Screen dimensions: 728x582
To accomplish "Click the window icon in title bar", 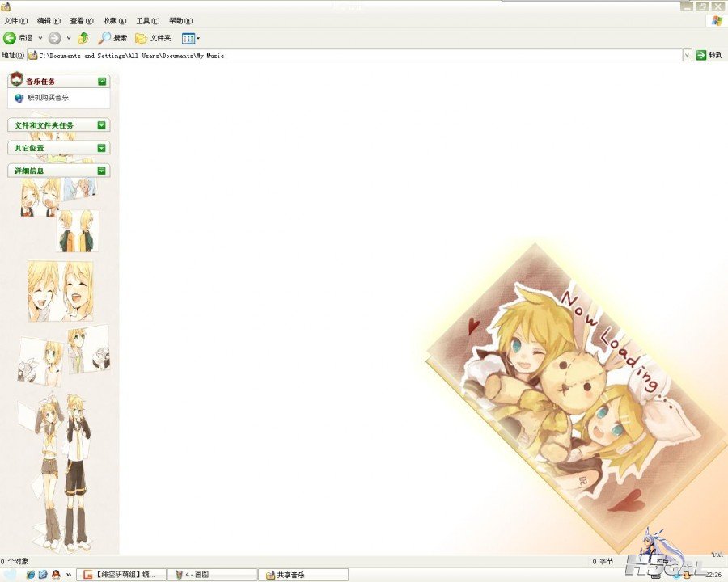I will tap(6, 6).
